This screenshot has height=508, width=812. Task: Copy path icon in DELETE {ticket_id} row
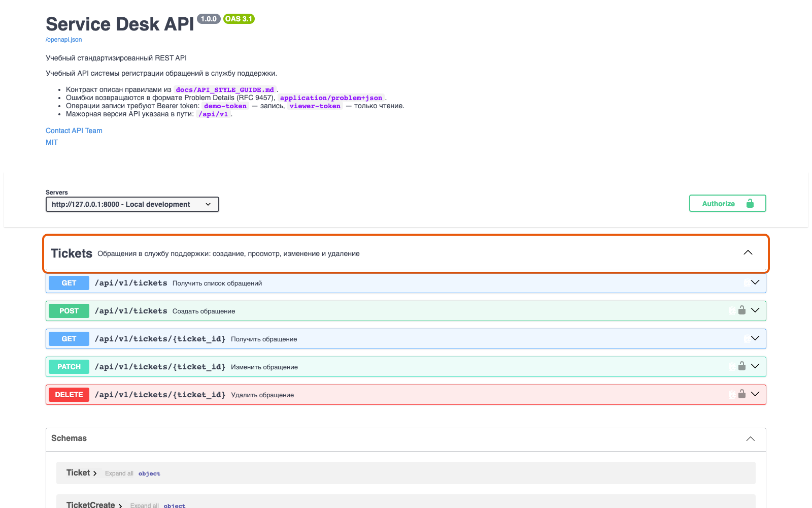[732, 394]
